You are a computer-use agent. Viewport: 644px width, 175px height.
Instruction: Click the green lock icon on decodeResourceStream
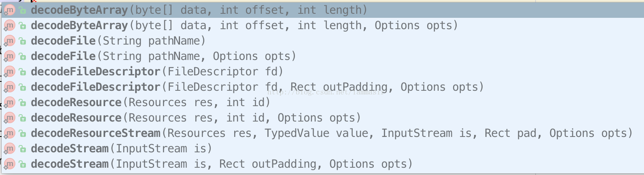[x=23, y=133]
